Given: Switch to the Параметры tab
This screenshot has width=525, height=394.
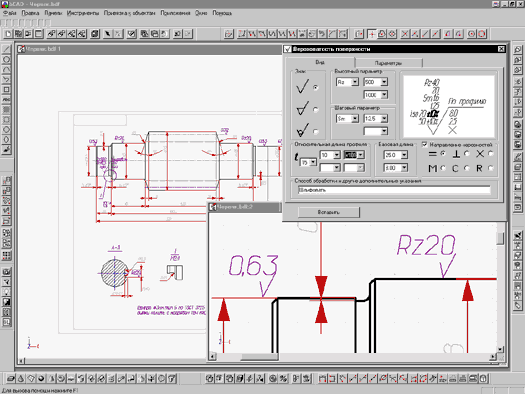Looking at the screenshot, I should coord(388,63).
